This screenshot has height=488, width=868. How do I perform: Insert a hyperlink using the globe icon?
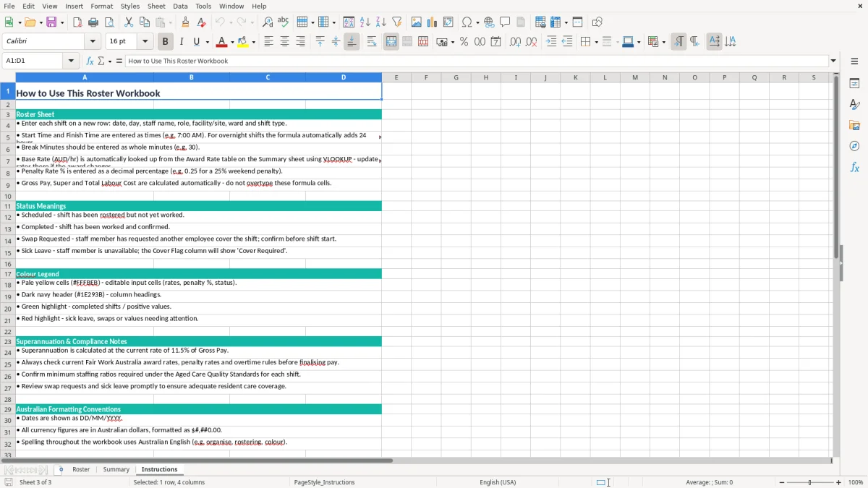pyautogui.click(x=489, y=22)
